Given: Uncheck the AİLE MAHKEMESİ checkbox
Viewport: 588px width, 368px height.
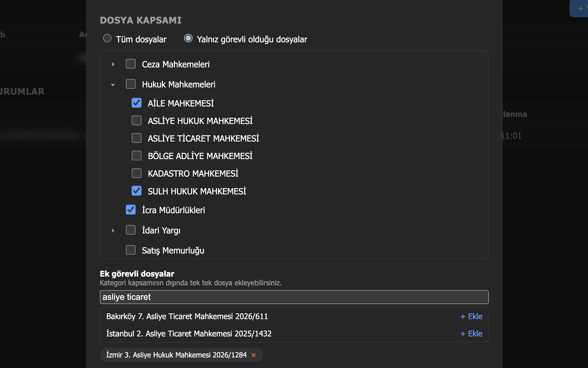Looking at the screenshot, I should coord(137,103).
